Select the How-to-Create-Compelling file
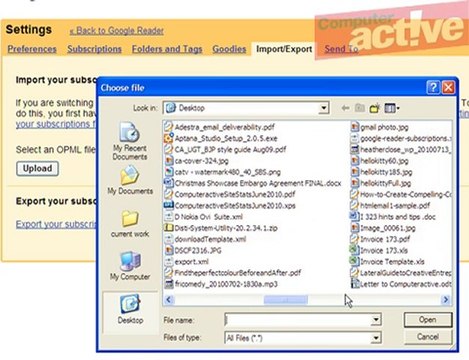 (x=401, y=194)
